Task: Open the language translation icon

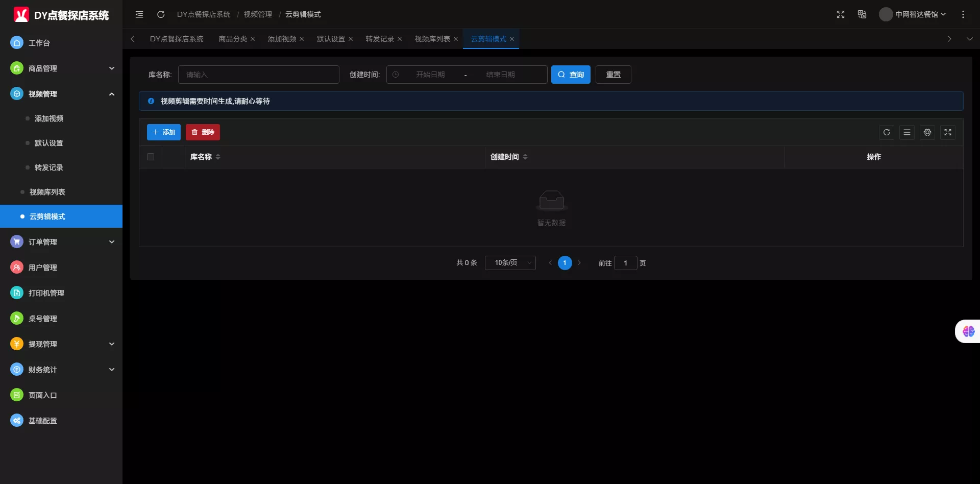Action: [862, 14]
